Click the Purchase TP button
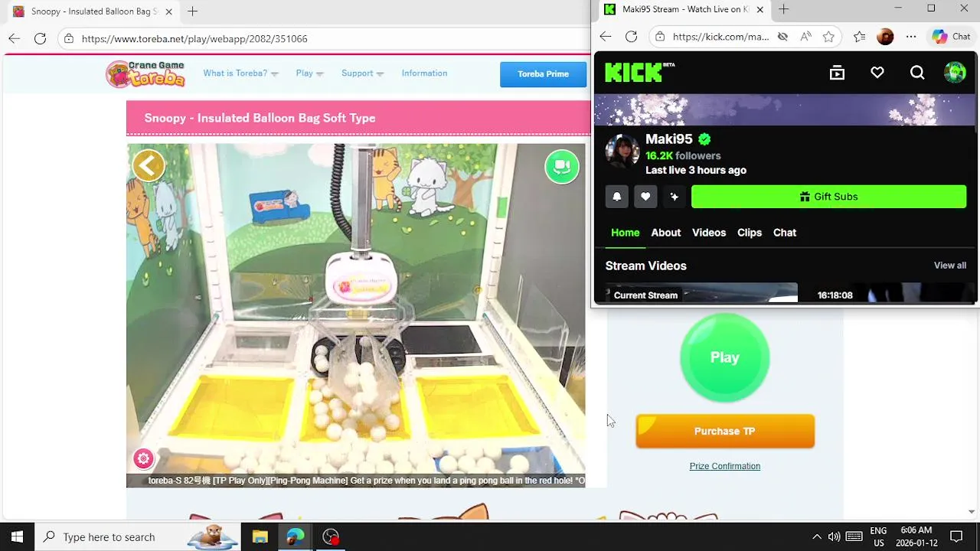Screen dimensions: 980x551 [725, 431]
